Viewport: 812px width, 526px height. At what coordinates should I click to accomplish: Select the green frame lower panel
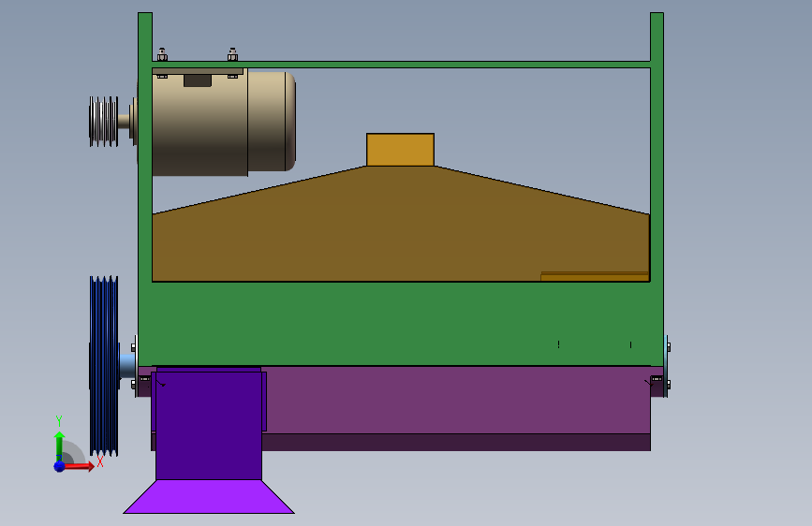[x=400, y=324]
